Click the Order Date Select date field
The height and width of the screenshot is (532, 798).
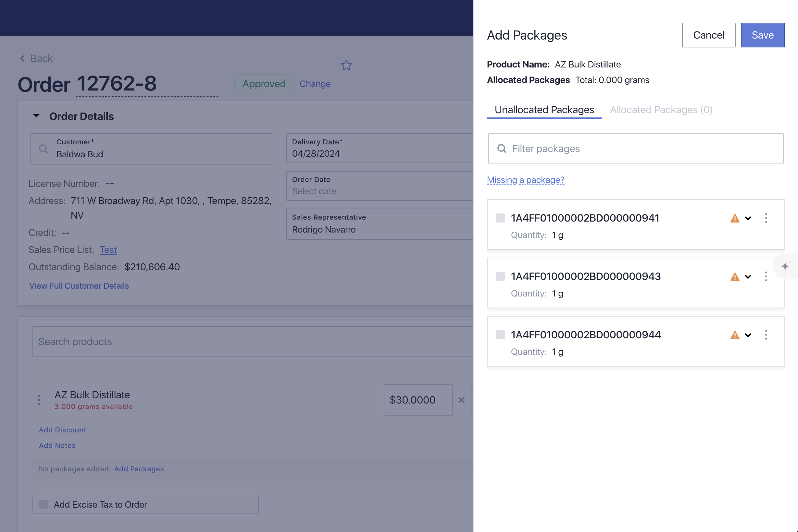pos(380,186)
